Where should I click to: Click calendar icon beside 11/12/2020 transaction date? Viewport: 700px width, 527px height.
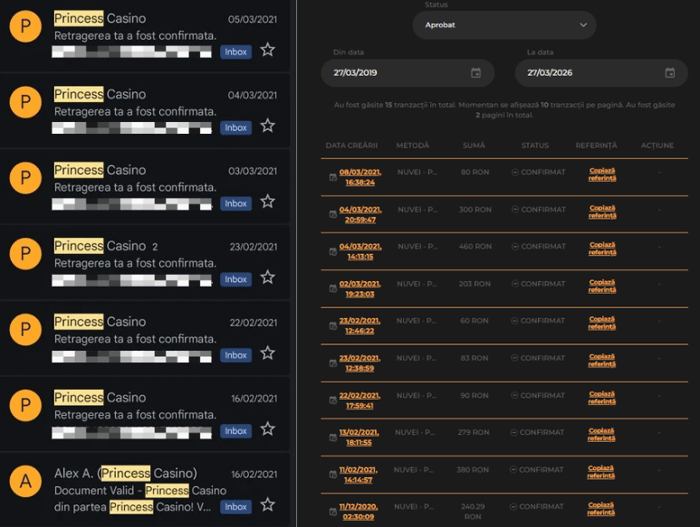pyautogui.click(x=333, y=512)
